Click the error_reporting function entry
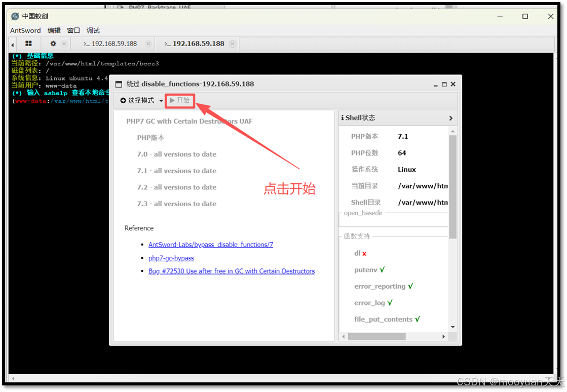This screenshot has height=392, width=567. coord(383,287)
